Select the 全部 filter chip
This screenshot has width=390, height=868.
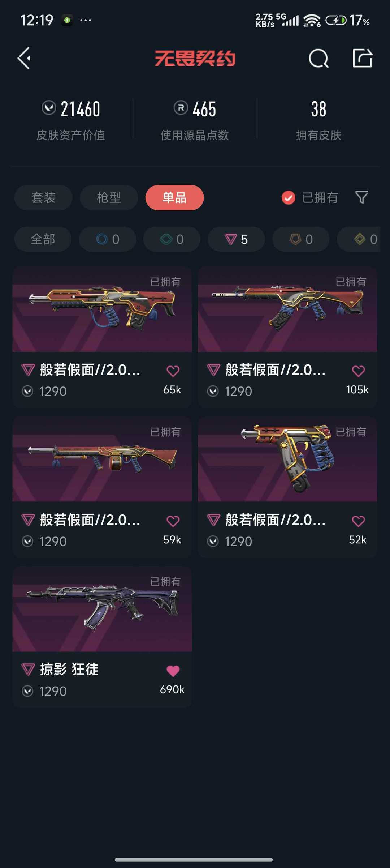(x=43, y=239)
